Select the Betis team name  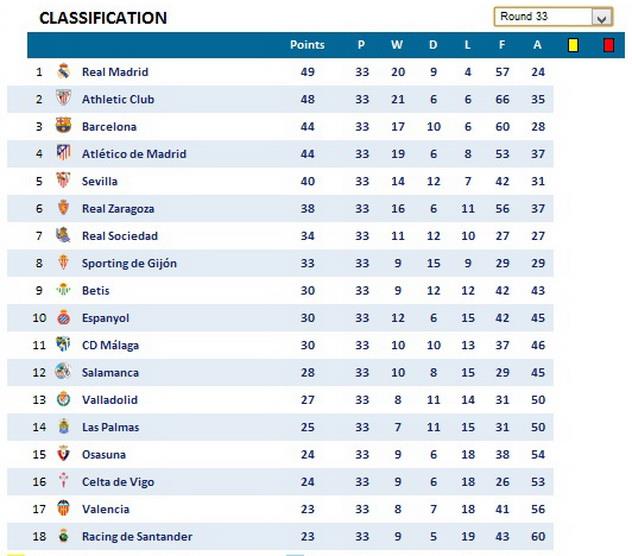[95, 291]
